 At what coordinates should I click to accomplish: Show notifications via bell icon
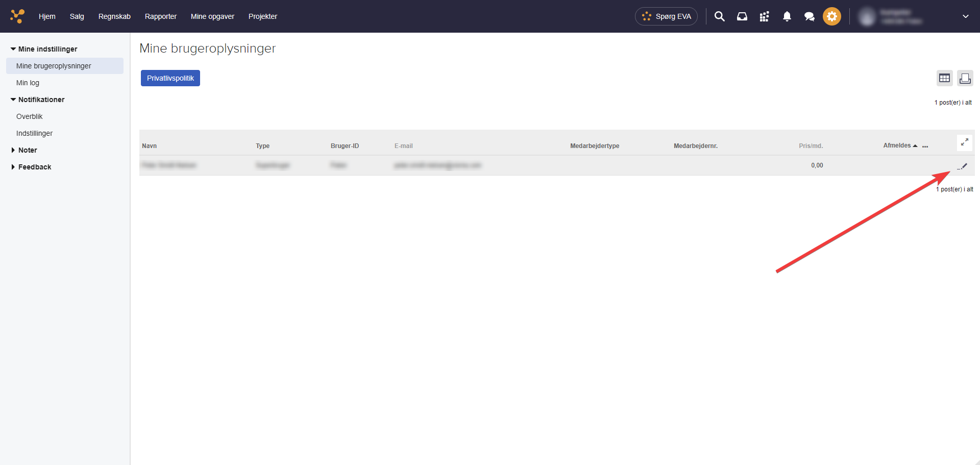(787, 16)
